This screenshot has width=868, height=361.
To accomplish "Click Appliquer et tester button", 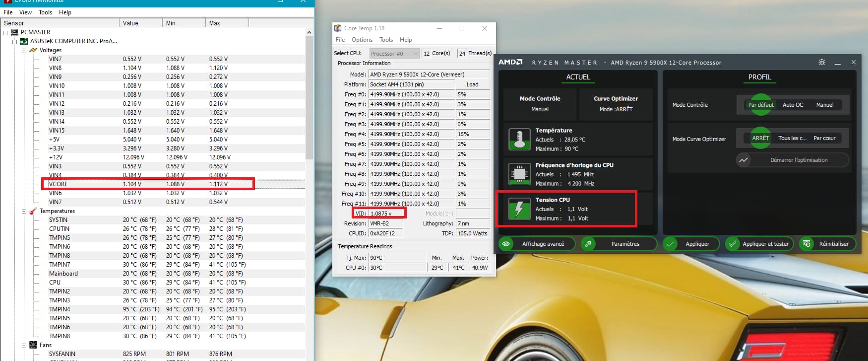I will pos(759,244).
